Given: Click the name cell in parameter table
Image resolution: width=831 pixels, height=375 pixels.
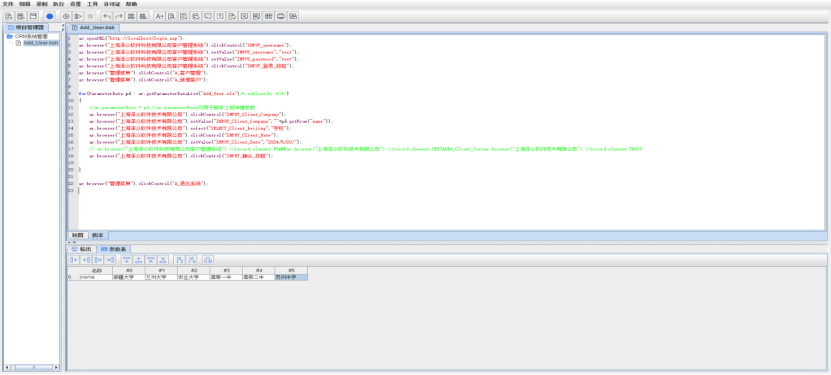Looking at the screenshot, I should (96, 277).
